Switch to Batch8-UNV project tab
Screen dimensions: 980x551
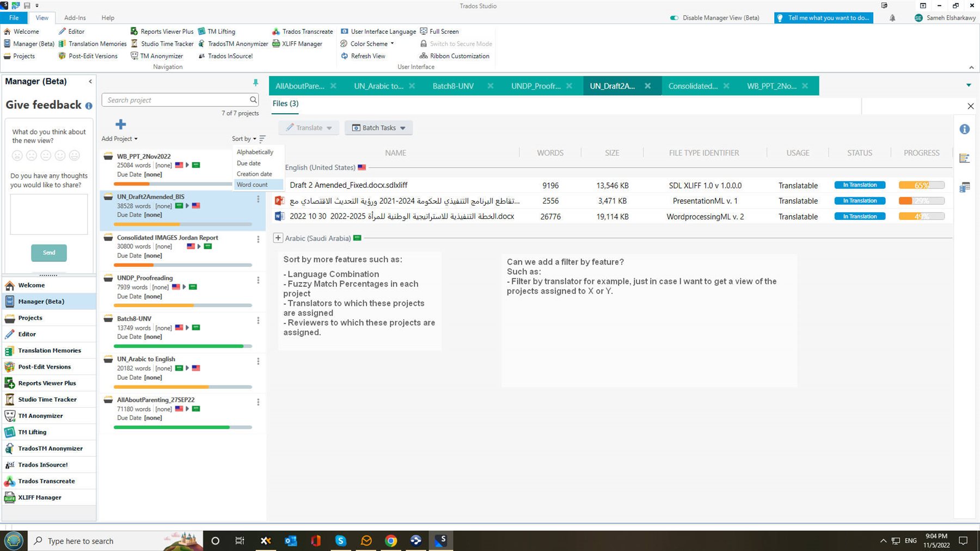pyautogui.click(x=453, y=86)
